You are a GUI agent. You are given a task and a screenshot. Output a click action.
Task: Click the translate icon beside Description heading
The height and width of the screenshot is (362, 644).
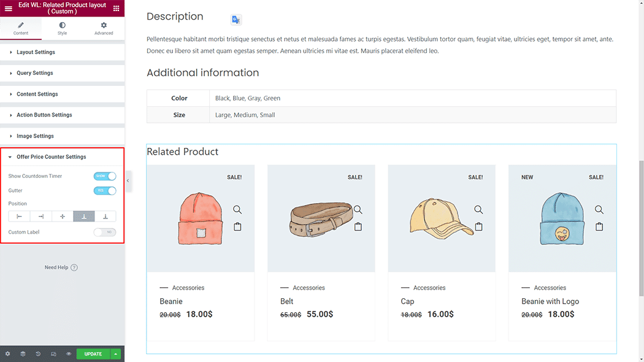(236, 20)
